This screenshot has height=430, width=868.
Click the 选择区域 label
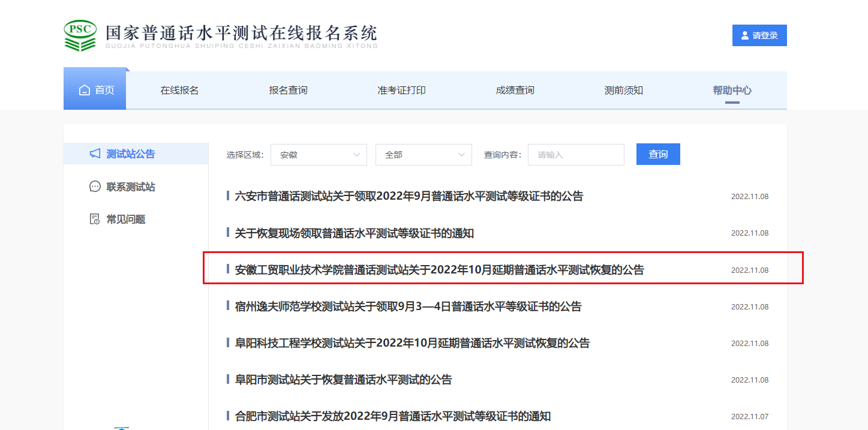[x=245, y=155]
